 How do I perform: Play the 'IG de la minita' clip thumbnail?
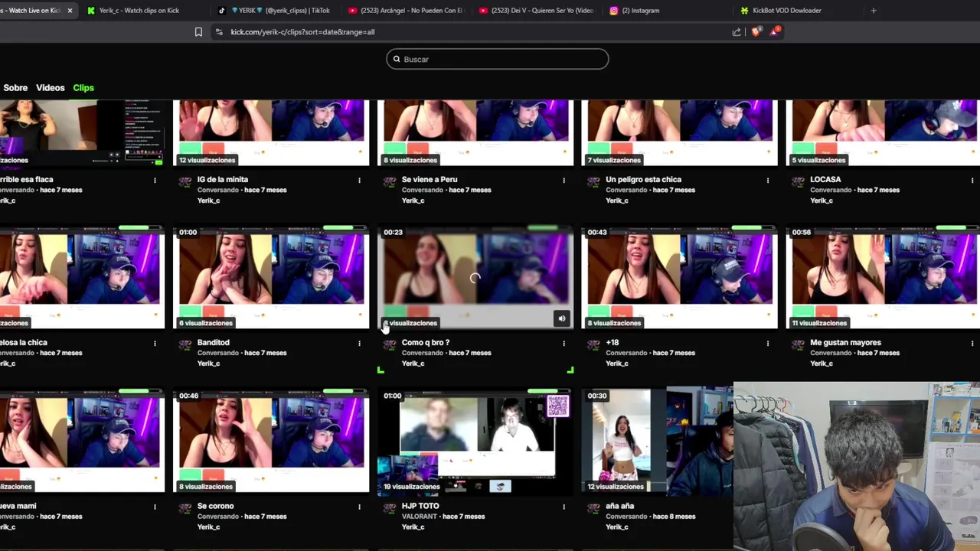click(271, 133)
